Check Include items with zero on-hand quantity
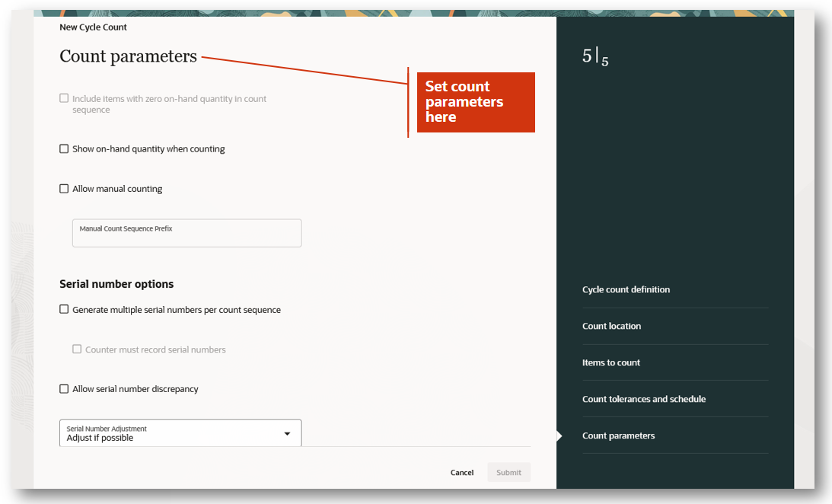 [x=64, y=98]
